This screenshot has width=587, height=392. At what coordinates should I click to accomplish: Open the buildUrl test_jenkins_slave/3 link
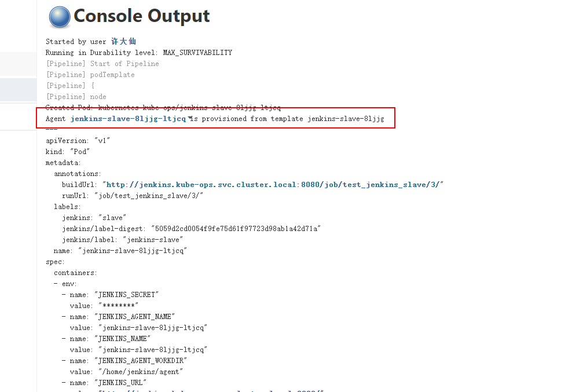[273, 185]
